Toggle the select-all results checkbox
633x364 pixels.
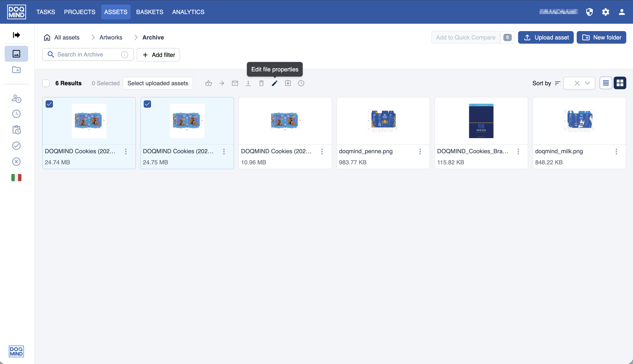(x=46, y=83)
